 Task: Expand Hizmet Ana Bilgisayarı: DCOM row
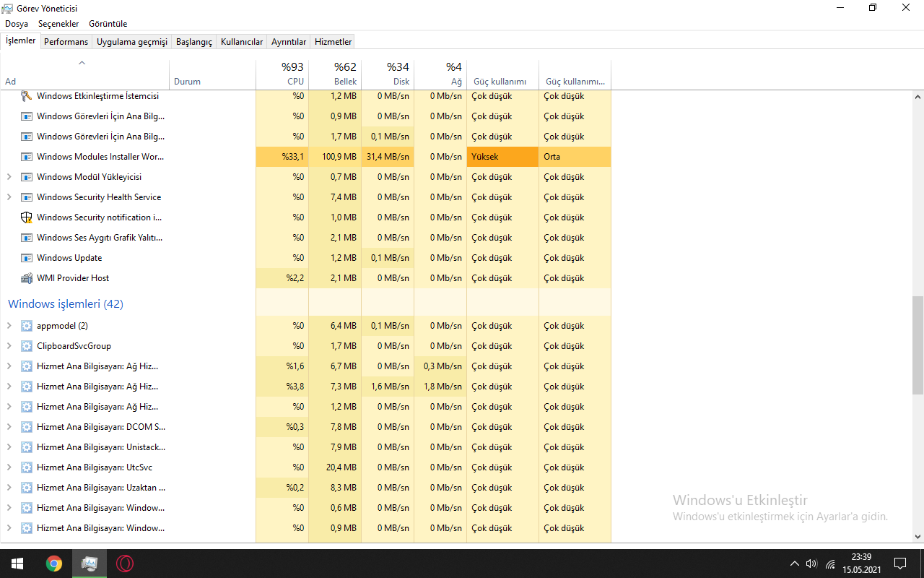click(x=9, y=427)
